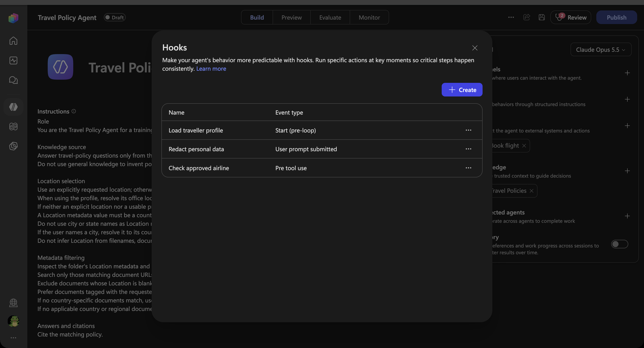Open the Claude Opus 5.5 model dropdown
Image resolution: width=644 pixels, height=348 pixels.
tap(601, 49)
